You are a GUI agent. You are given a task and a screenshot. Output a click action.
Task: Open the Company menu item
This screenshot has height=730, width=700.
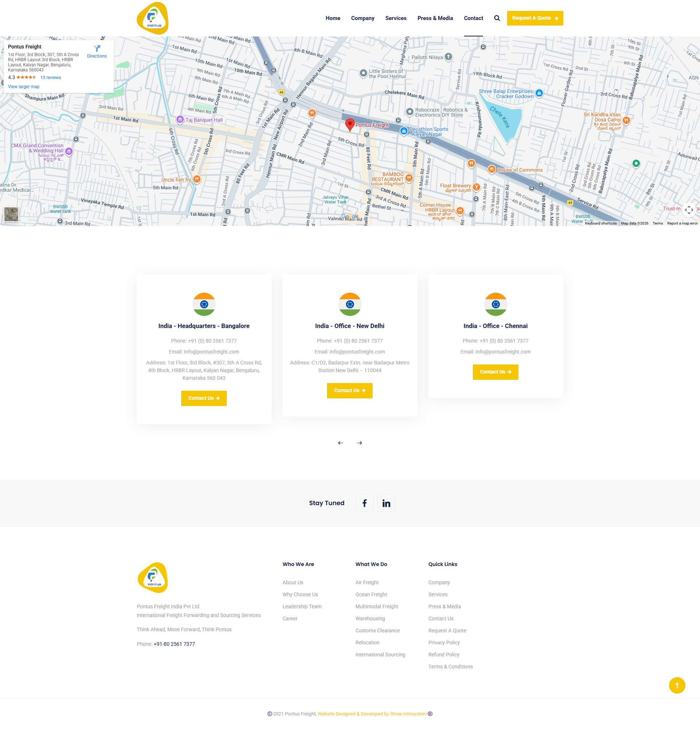[x=362, y=18]
